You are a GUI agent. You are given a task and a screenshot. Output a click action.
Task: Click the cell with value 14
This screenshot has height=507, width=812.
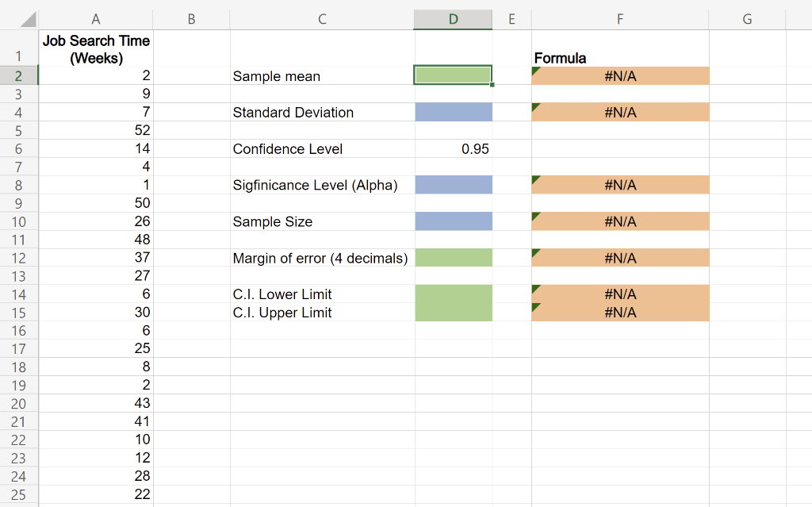click(x=96, y=148)
